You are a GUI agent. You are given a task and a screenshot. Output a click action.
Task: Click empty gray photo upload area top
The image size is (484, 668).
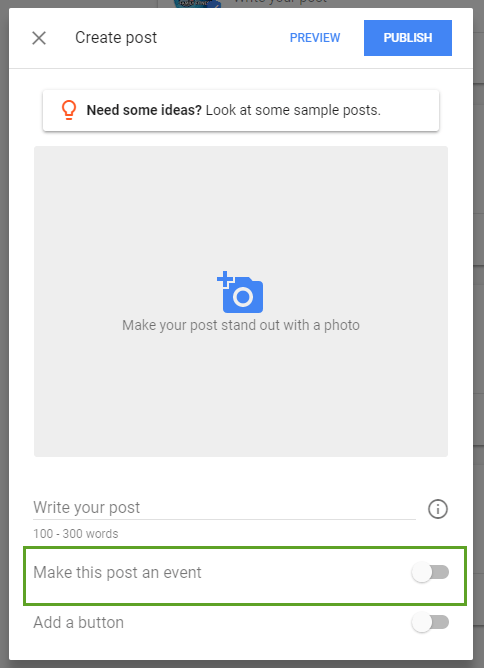(x=241, y=204)
